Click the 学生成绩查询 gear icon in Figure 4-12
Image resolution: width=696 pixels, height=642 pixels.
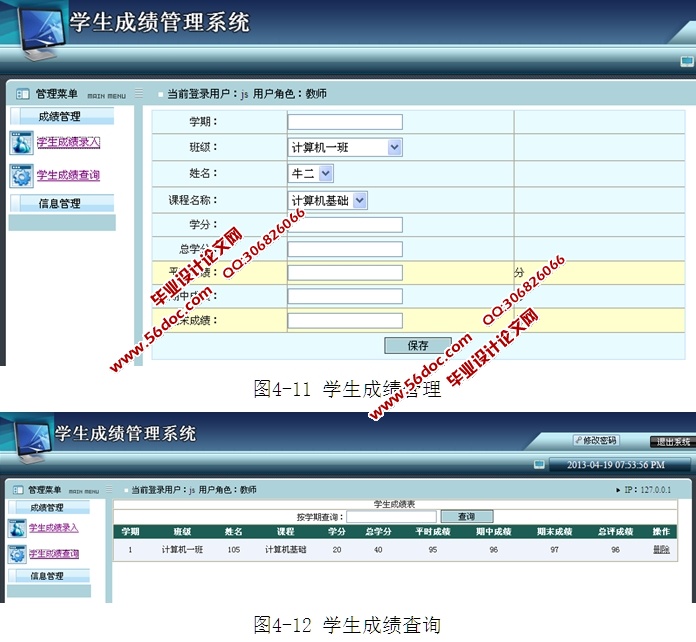17,555
